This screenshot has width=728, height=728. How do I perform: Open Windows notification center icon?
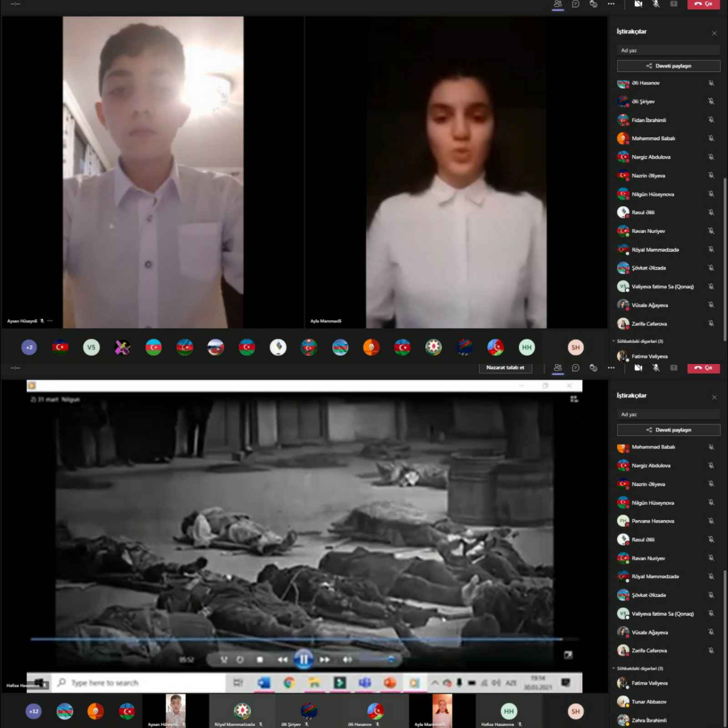coord(566,682)
